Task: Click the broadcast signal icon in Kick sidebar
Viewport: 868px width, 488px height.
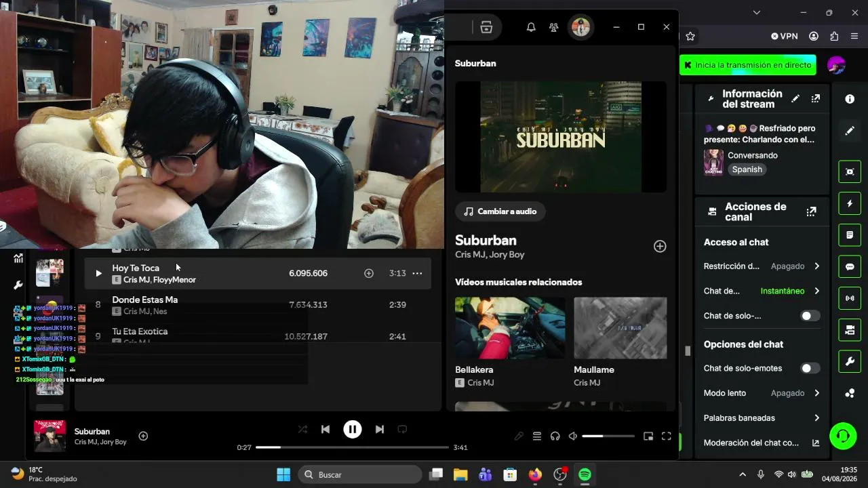Action: pyautogui.click(x=850, y=298)
